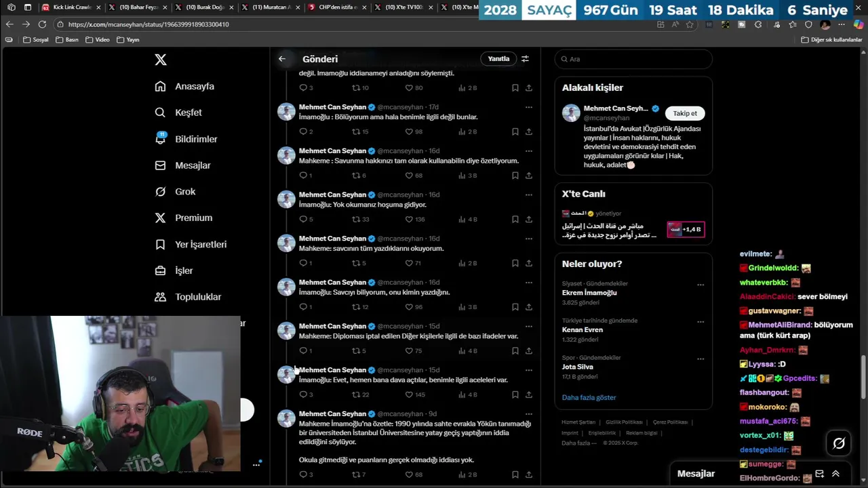Viewport: 868px width, 488px height.
Task: Open Jota Silva trending topic
Action: (x=578, y=367)
